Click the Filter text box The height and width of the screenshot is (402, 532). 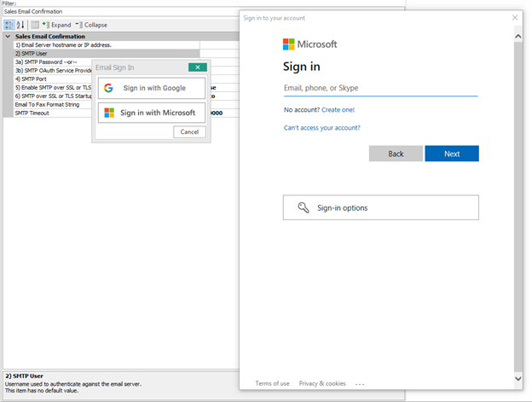point(119,12)
